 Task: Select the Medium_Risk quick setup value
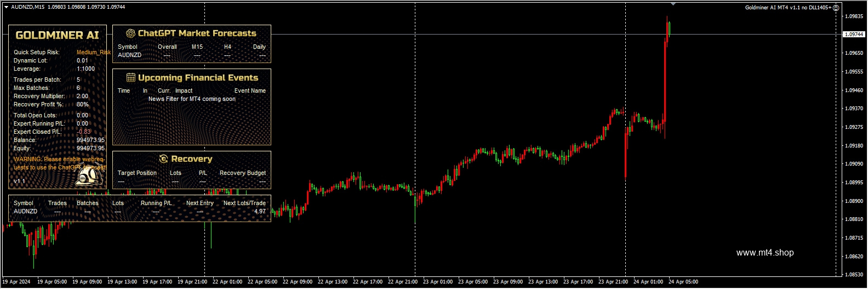pyautogui.click(x=94, y=53)
